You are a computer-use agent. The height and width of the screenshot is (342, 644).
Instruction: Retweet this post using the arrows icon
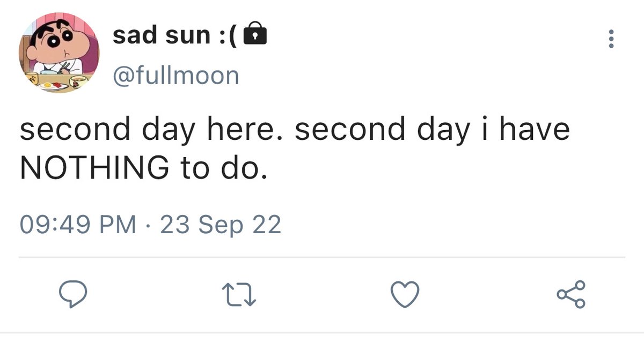pos(239,295)
